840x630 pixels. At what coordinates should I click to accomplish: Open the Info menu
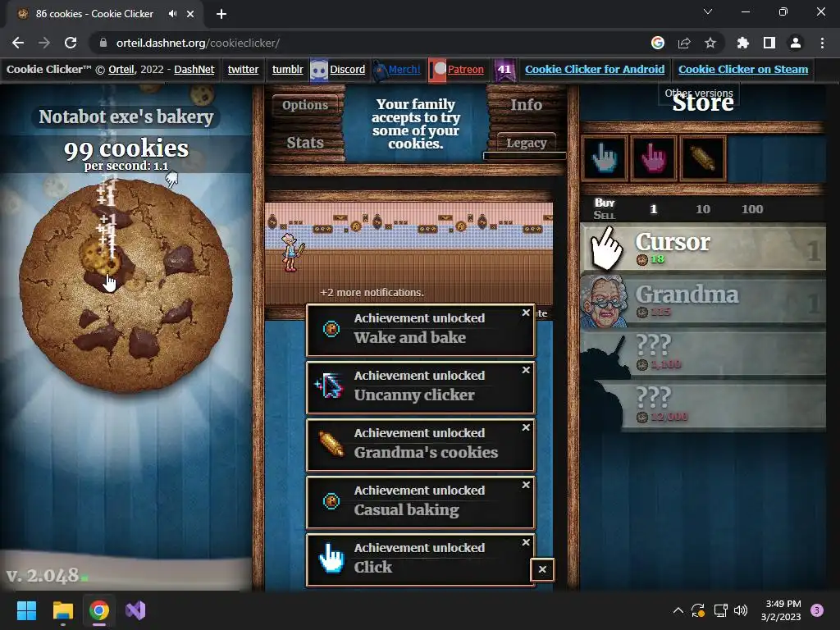526,105
